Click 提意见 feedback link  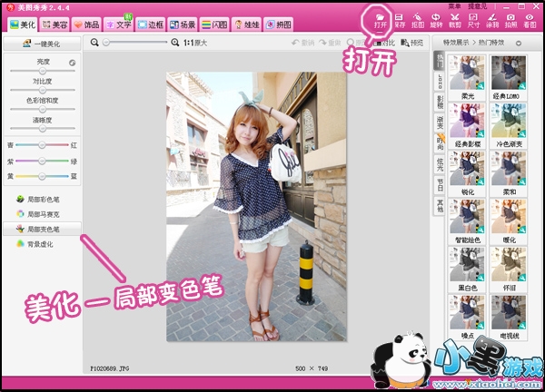(477, 6)
